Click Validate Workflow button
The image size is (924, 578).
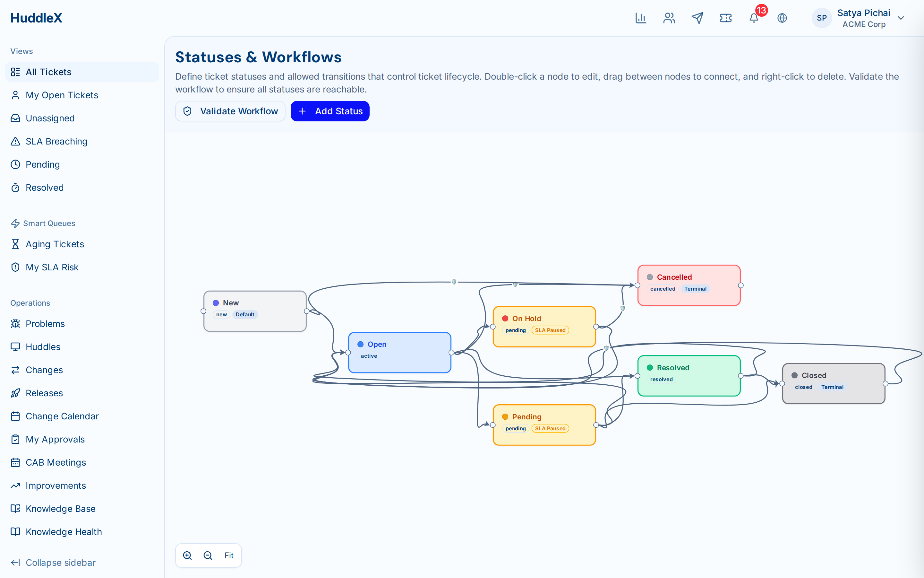coord(230,111)
